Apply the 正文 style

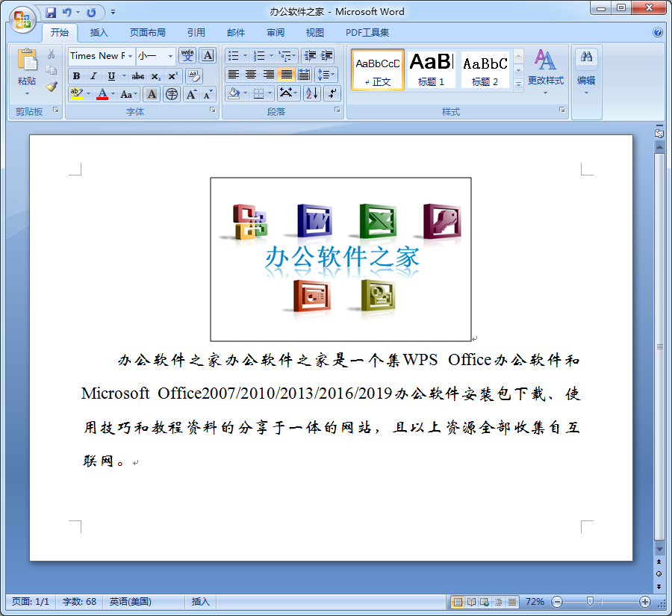[x=378, y=70]
